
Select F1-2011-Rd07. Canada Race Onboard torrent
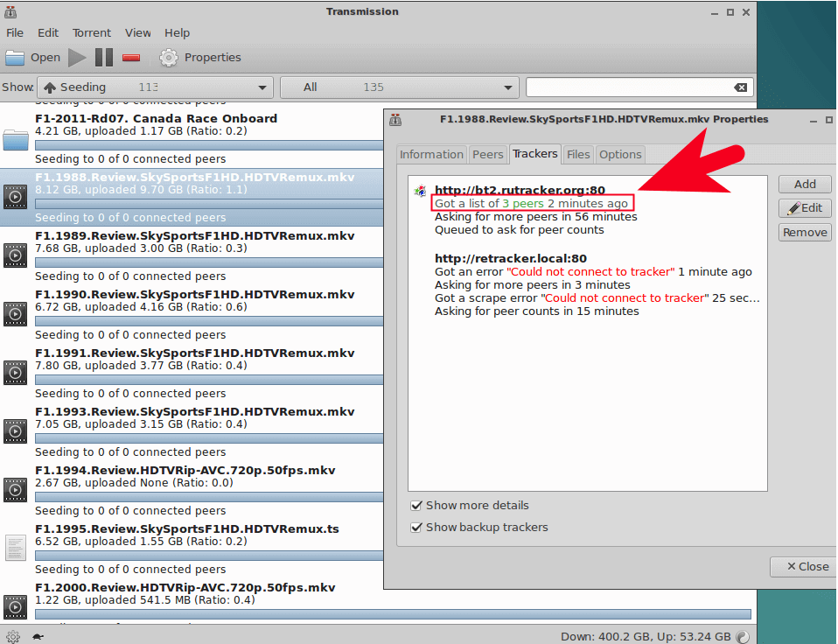(192, 139)
